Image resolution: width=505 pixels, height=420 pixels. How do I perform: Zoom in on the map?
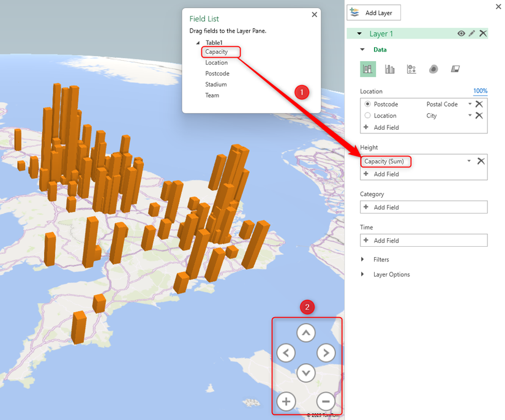point(286,402)
